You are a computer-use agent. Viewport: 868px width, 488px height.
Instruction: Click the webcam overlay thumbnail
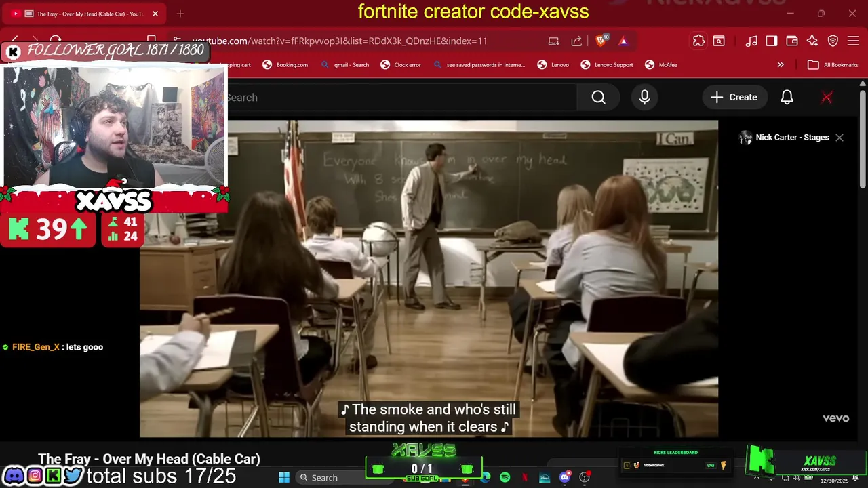pyautogui.click(x=114, y=125)
